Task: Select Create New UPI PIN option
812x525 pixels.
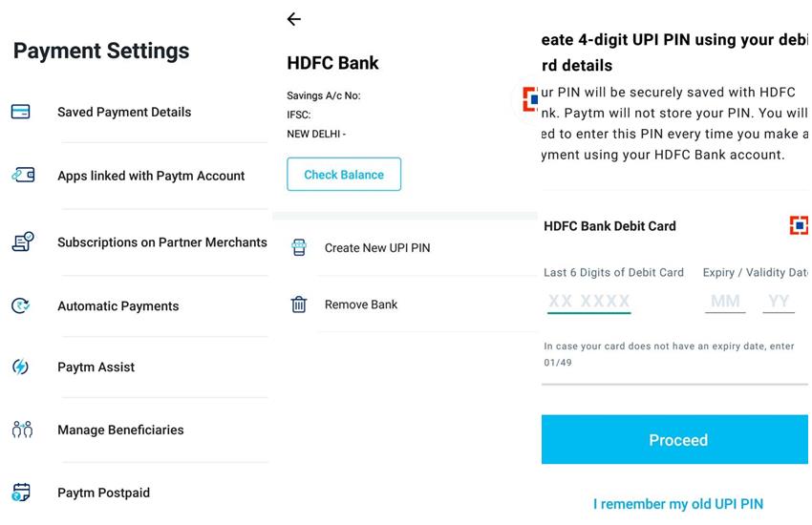Action: coord(377,247)
